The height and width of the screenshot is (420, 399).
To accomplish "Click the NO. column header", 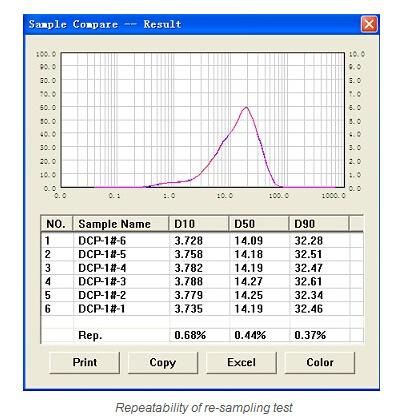I will pyautogui.click(x=57, y=224).
